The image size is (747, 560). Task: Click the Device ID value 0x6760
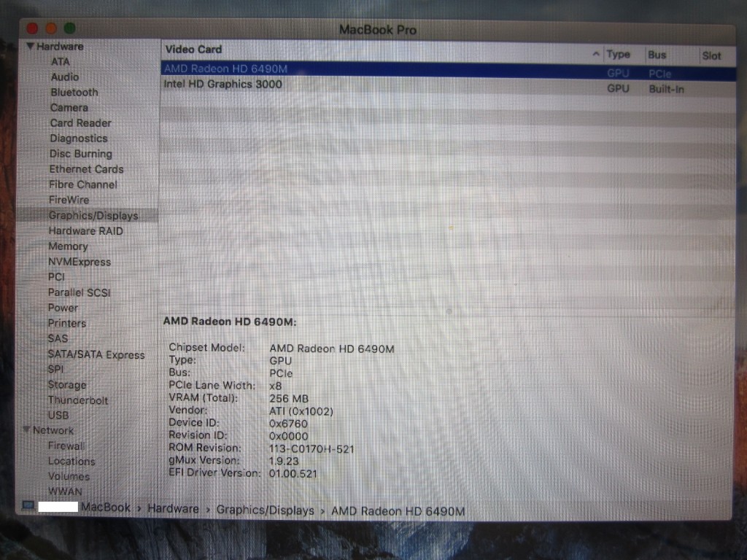point(288,424)
